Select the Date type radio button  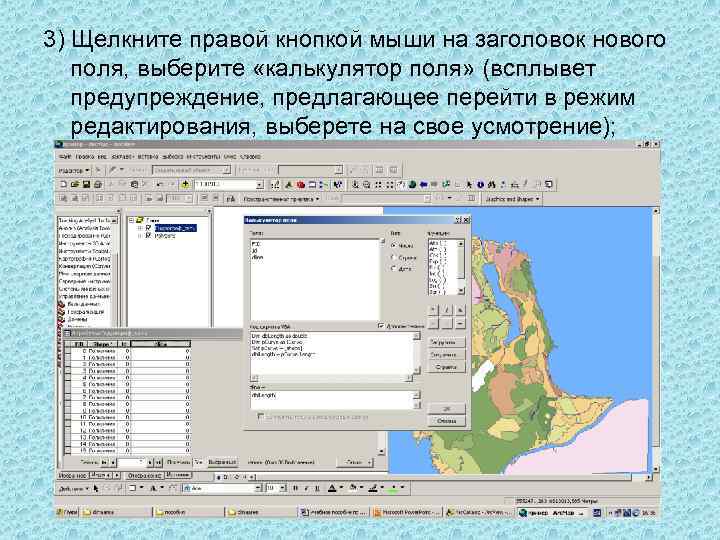coord(394,269)
